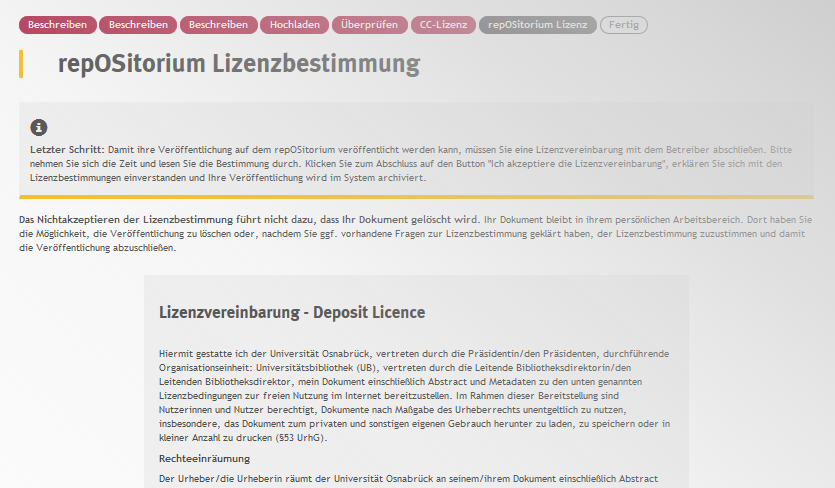This screenshot has height=488, width=835.
Task: Click the line starting 'Der Urheber/die Urheberin räumt'
Action: click(x=408, y=479)
